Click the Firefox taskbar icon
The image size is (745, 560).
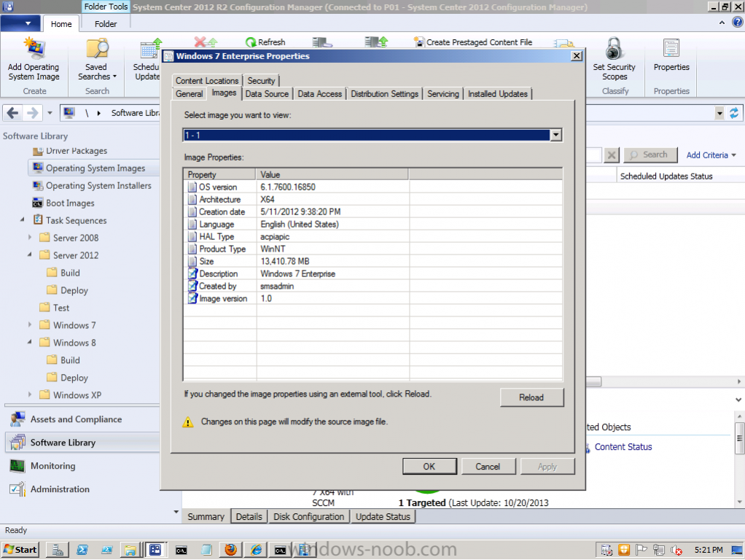(230, 550)
